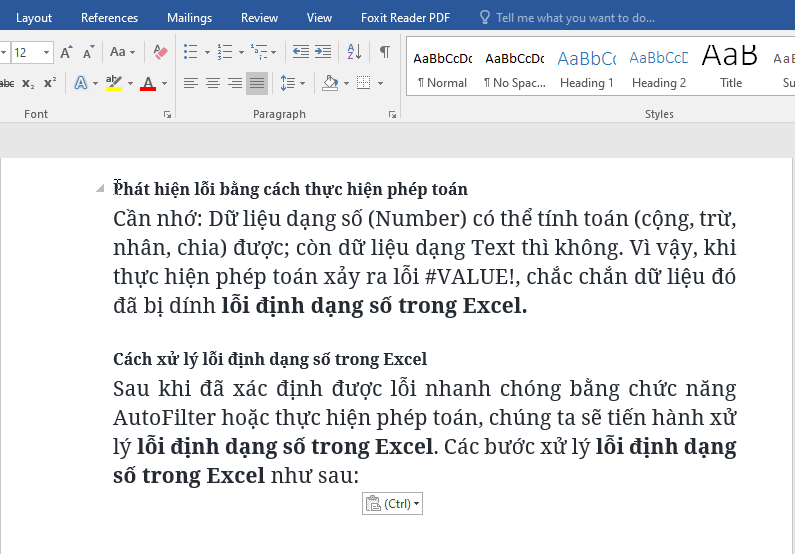Click the Decrease Font Size icon
The width and height of the screenshot is (795, 554).
pyautogui.click(x=88, y=52)
